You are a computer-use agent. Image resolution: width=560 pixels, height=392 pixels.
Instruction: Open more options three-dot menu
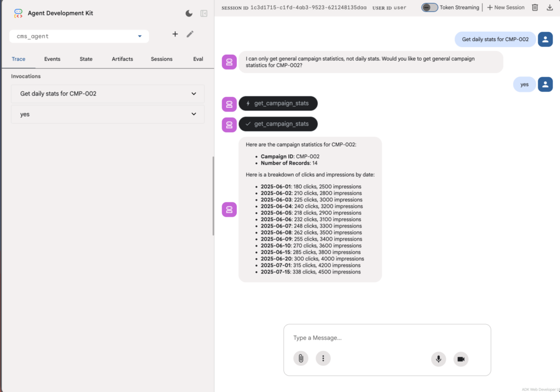323,359
